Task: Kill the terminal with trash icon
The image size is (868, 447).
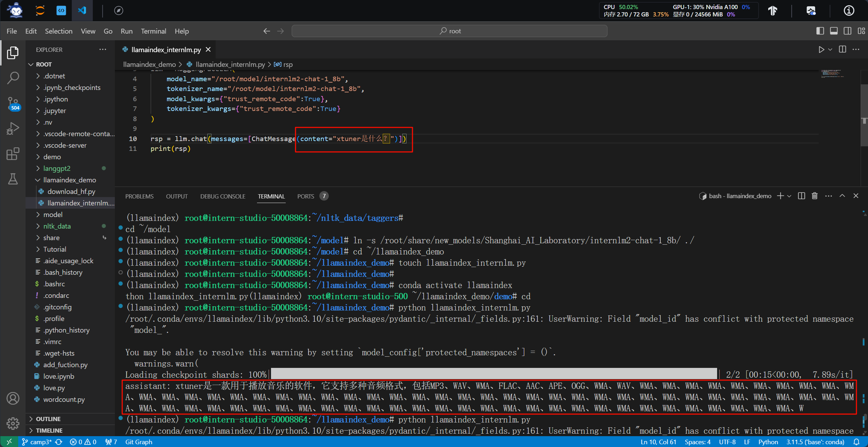Action: [815, 196]
